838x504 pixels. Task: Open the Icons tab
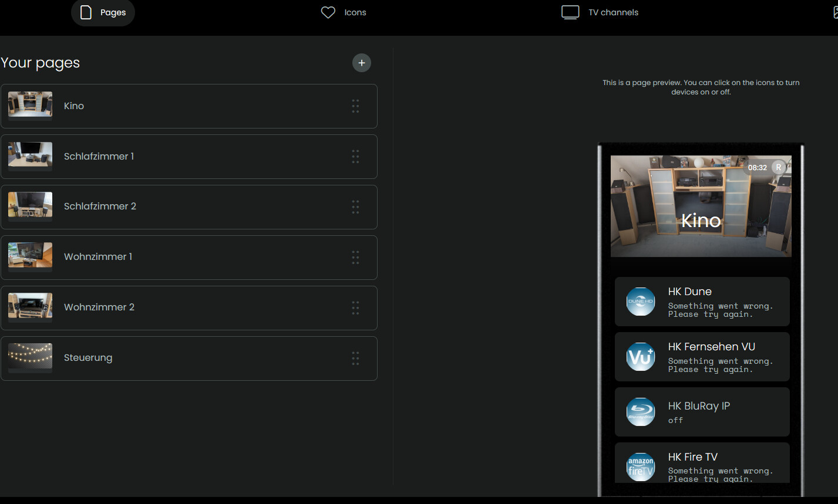(x=344, y=12)
